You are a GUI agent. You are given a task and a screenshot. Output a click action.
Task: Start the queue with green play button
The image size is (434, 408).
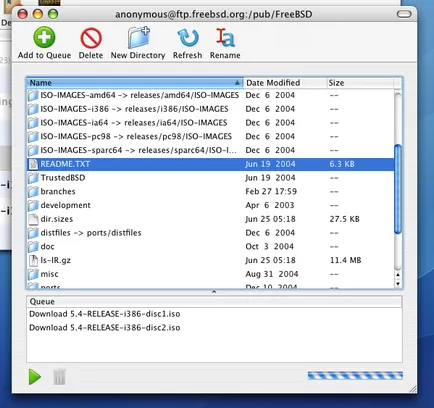[x=35, y=377]
